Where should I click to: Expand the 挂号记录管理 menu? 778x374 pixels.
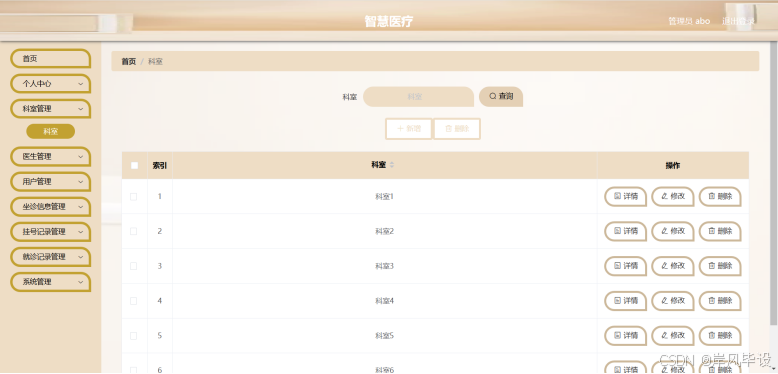tap(51, 232)
